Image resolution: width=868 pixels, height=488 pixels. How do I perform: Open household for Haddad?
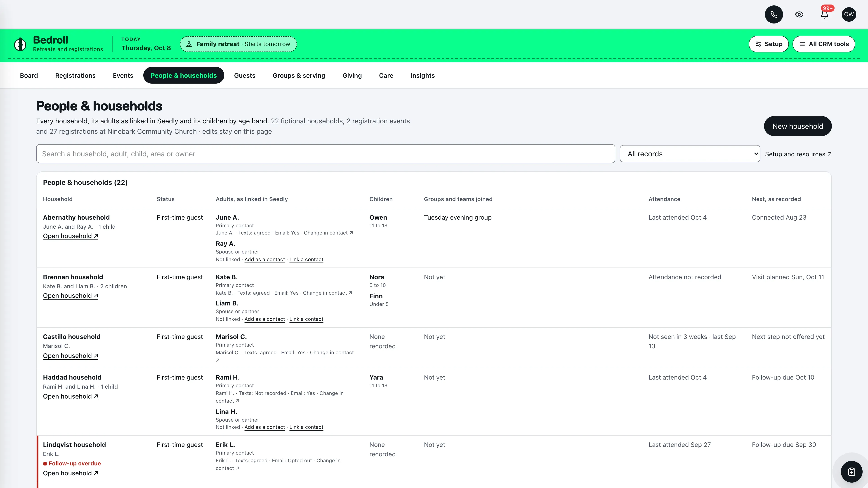71,396
